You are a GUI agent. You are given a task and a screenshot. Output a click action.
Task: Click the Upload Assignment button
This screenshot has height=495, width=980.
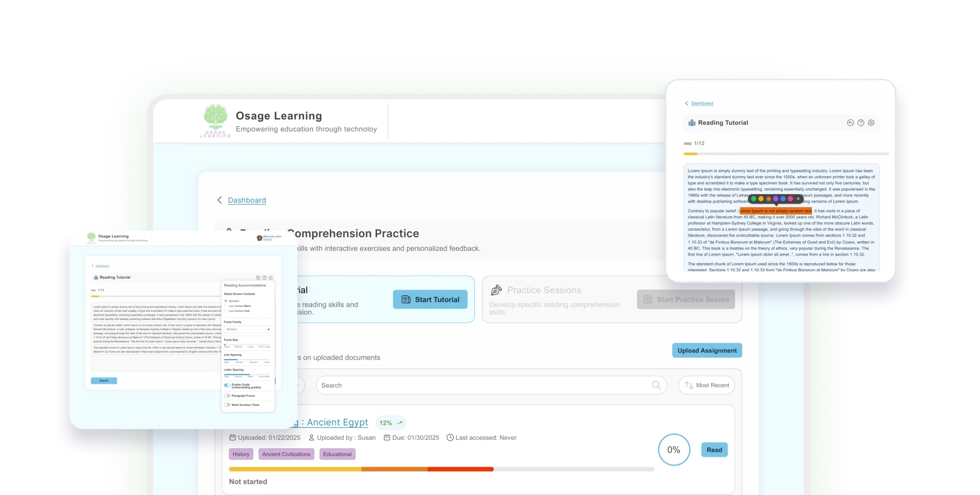[707, 350]
